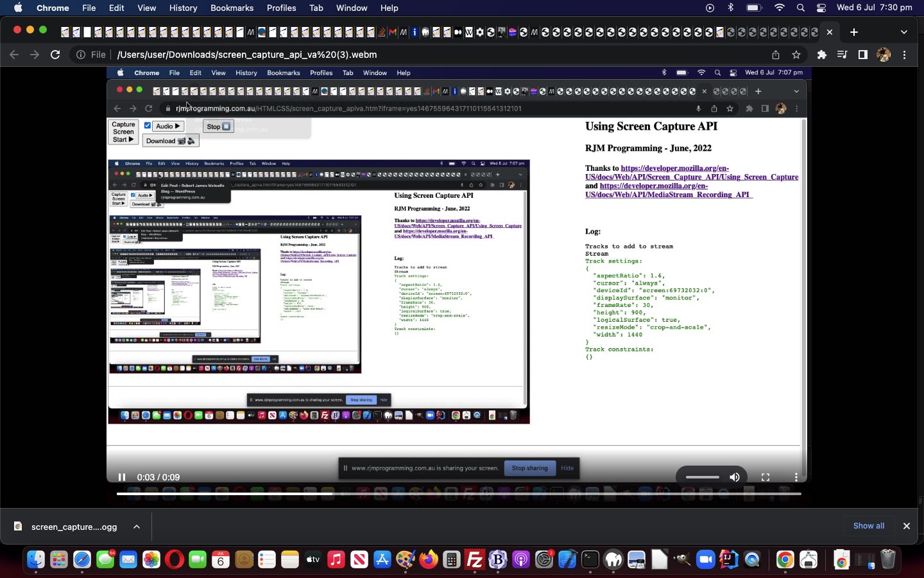
Task: Adjust the video volume slider
Action: [703, 477]
